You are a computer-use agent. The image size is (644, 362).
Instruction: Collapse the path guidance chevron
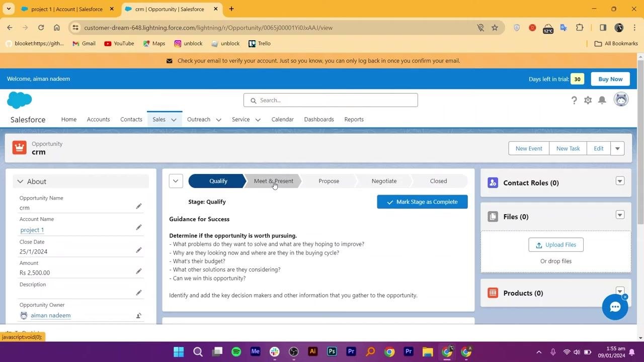pyautogui.click(x=176, y=181)
